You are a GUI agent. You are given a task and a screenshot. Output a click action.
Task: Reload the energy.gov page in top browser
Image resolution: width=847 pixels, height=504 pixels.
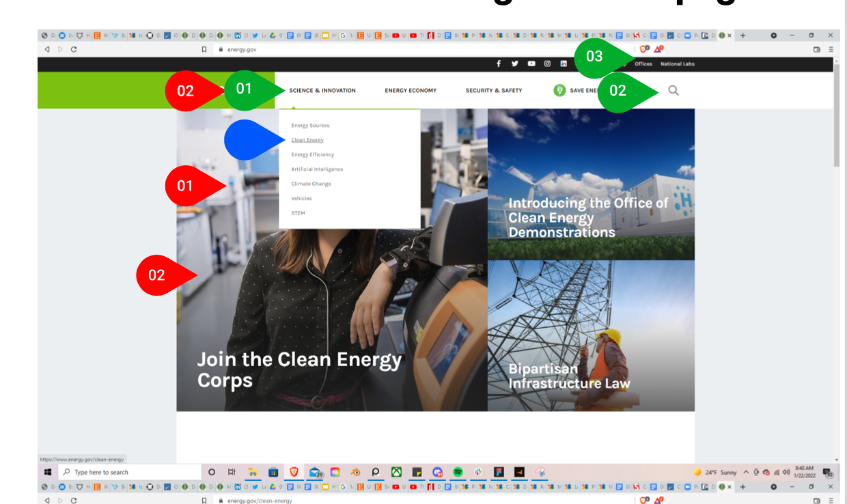[73, 49]
